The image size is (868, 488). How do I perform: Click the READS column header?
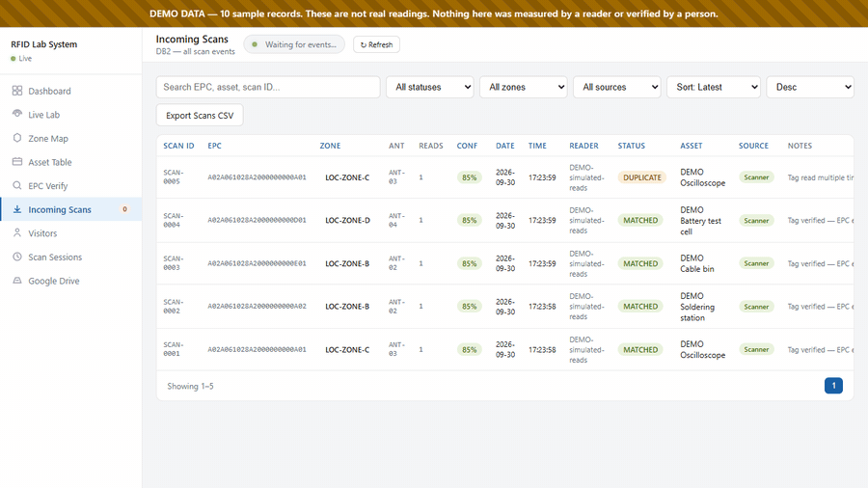pos(431,146)
